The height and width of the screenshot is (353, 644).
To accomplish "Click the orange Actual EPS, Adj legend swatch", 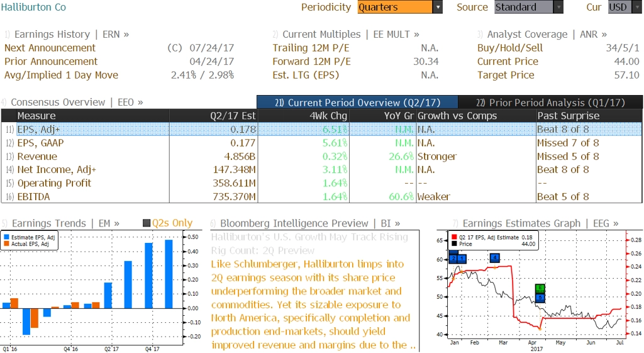I will coord(6,244).
